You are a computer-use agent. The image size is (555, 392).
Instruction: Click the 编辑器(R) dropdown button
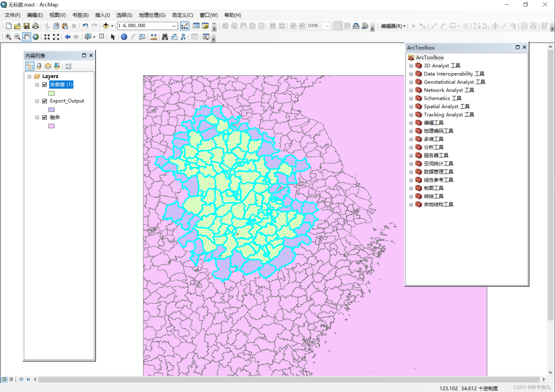[393, 26]
